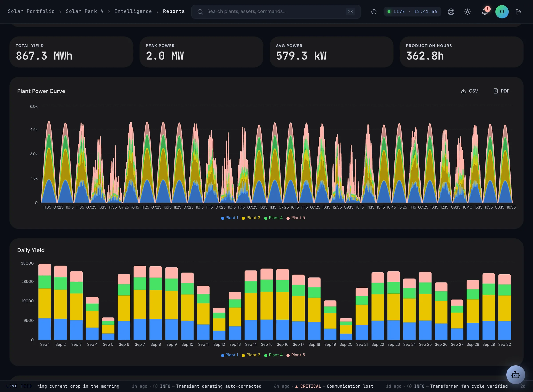Click the Production Hours 362.8h card
Viewport: 533px width, 392px height.
point(461,52)
